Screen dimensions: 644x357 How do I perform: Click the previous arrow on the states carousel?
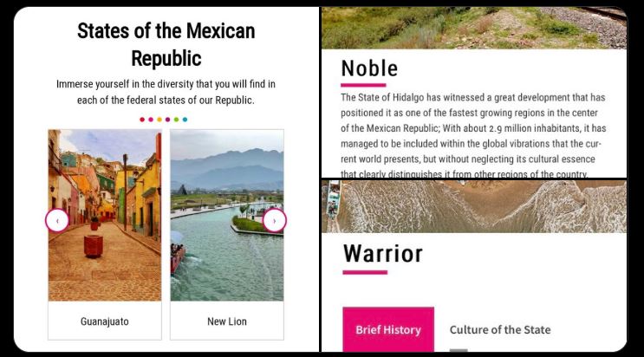pos(57,221)
